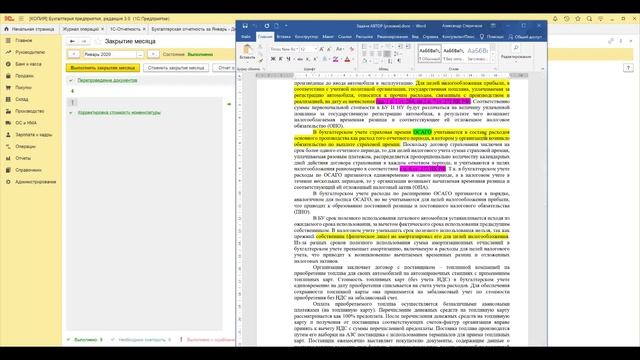Open Склад section in 1C sidebar
This screenshot has width=640, height=360.
22,99
